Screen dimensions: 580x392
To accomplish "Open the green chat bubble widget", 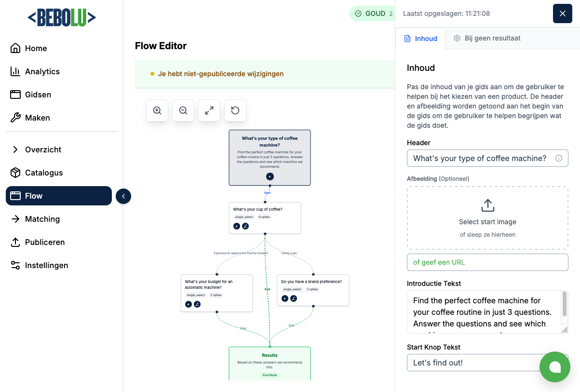I will click(x=554, y=367).
